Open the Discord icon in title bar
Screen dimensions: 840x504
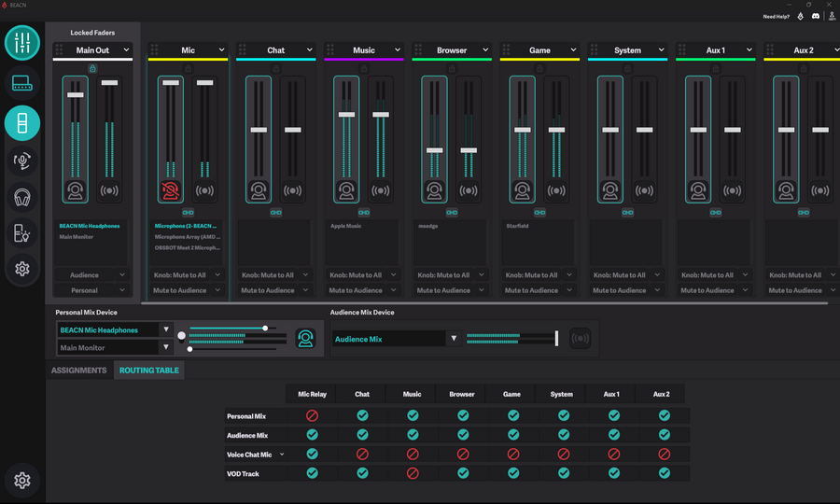coord(816,17)
